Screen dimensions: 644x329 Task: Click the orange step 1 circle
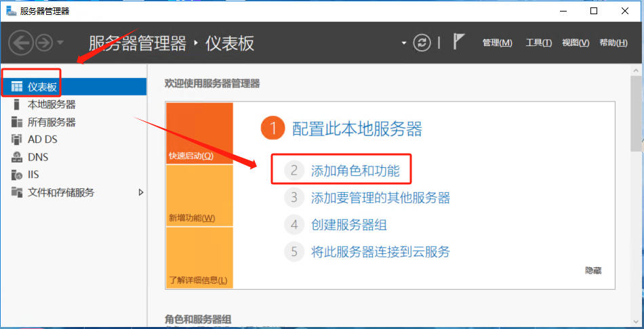[x=273, y=128]
